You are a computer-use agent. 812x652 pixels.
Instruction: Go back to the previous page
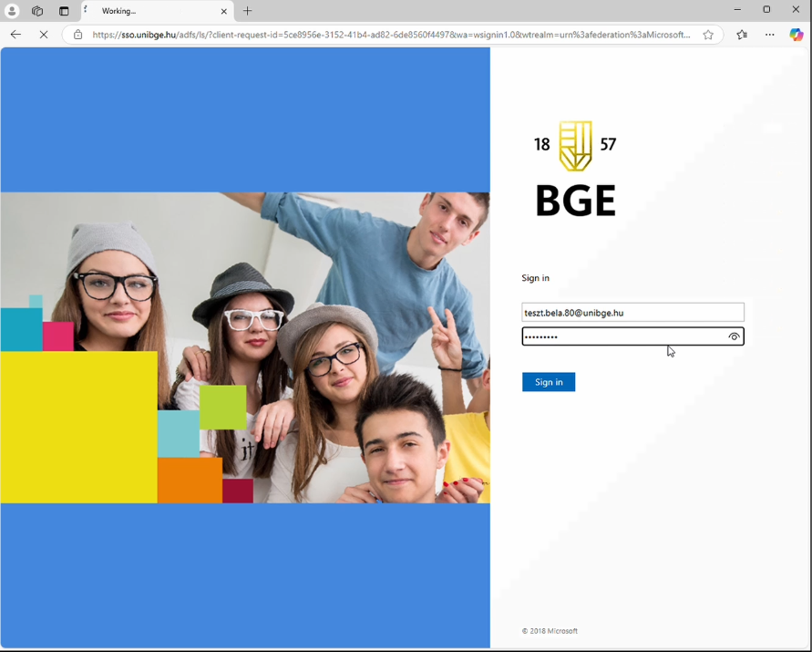pyautogui.click(x=16, y=35)
